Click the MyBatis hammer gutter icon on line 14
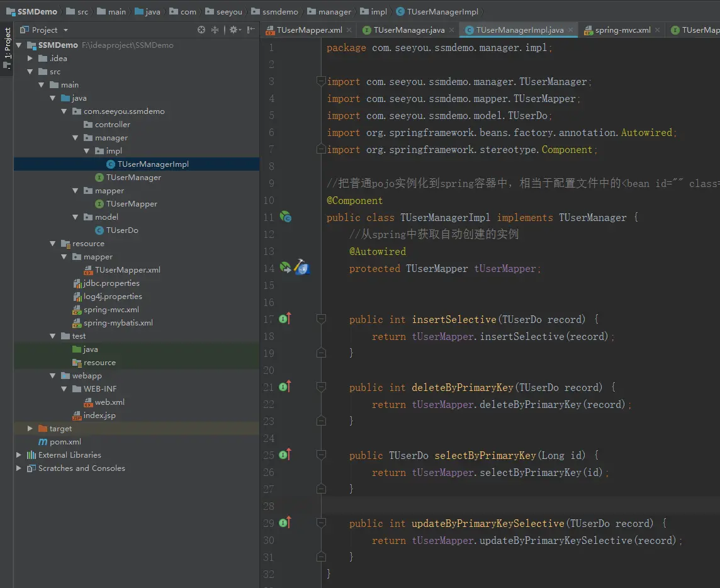The height and width of the screenshot is (588, 720). 301,268
